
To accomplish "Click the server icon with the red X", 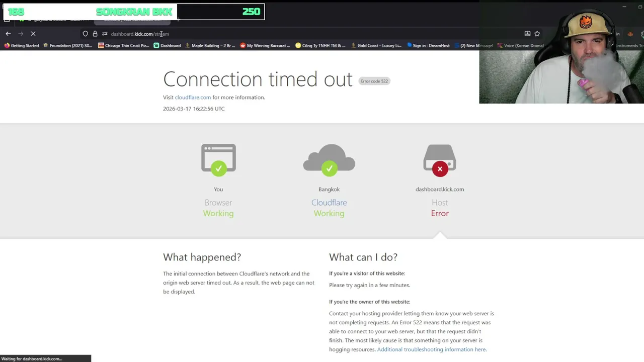I will click(x=440, y=160).
